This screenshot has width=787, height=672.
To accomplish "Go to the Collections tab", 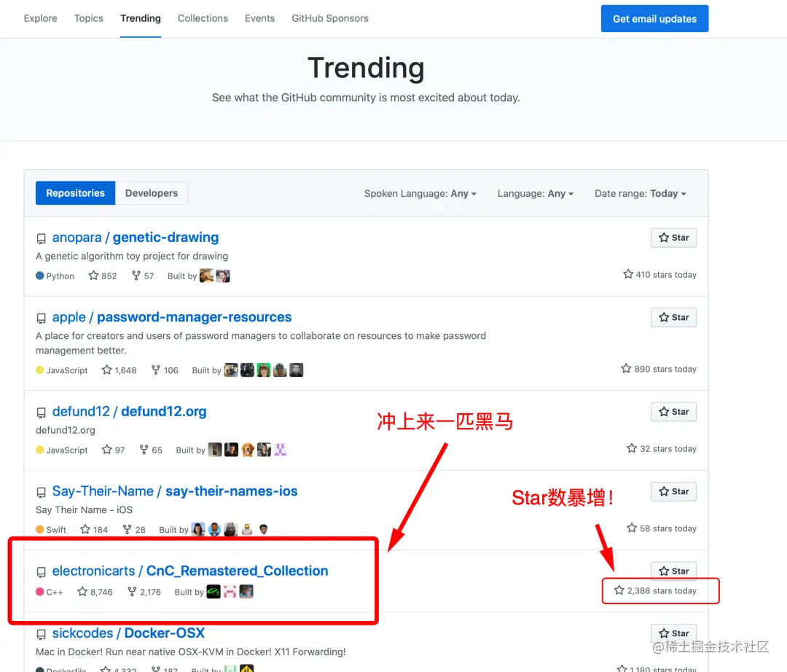I will [x=203, y=18].
